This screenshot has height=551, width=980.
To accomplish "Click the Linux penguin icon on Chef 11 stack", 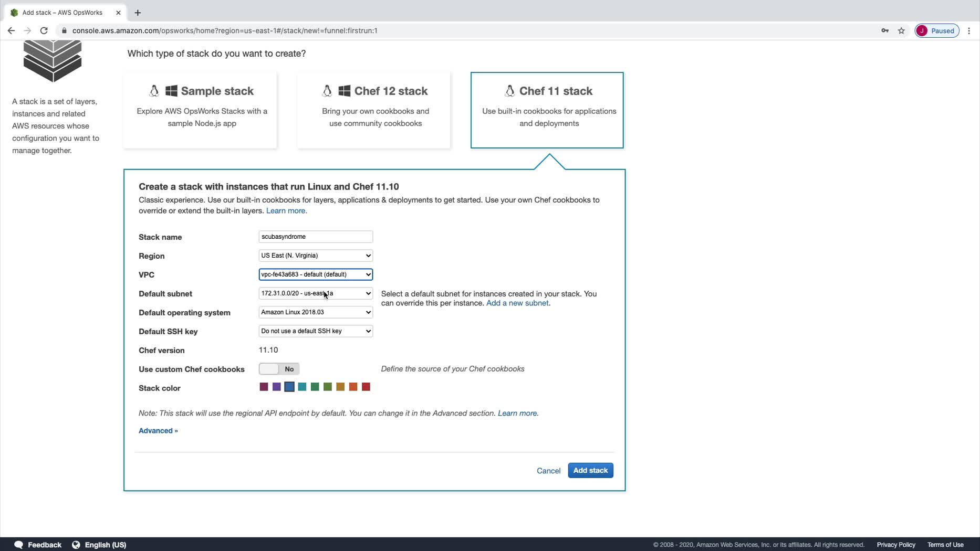I will tap(509, 91).
